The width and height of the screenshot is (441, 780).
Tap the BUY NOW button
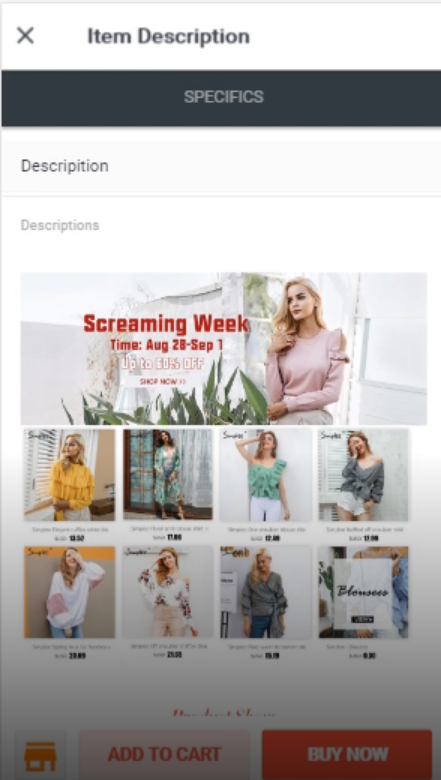(347, 754)
